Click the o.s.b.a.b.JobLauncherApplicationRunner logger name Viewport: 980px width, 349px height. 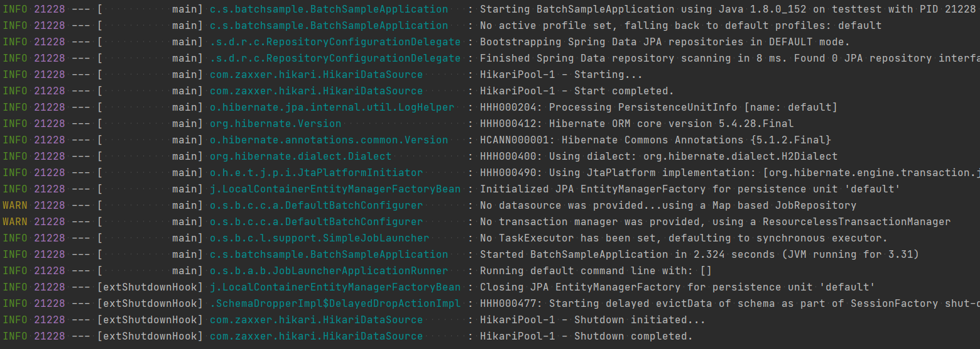[x=329, y=271]
